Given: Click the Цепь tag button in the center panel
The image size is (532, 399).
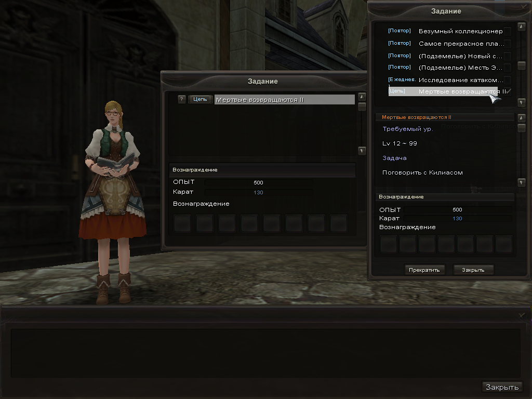Looking at the screenshot, I should [x=200, y=99].
